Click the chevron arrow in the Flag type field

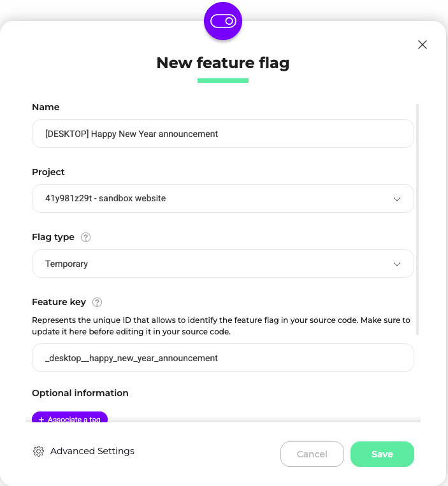click(397, 264)
